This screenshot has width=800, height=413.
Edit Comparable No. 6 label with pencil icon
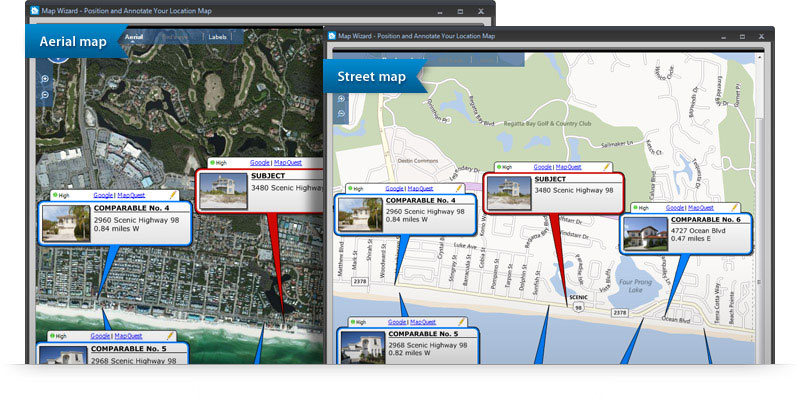735,207
